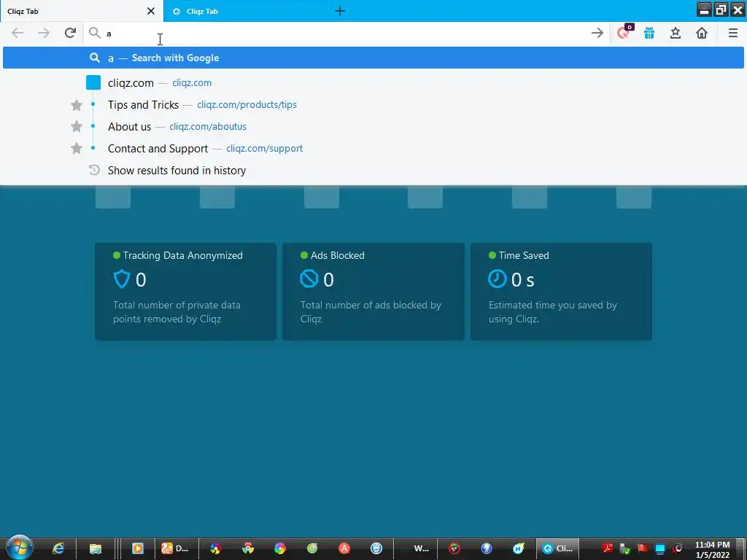Open the hamburger menu

[x=732, y=33]
